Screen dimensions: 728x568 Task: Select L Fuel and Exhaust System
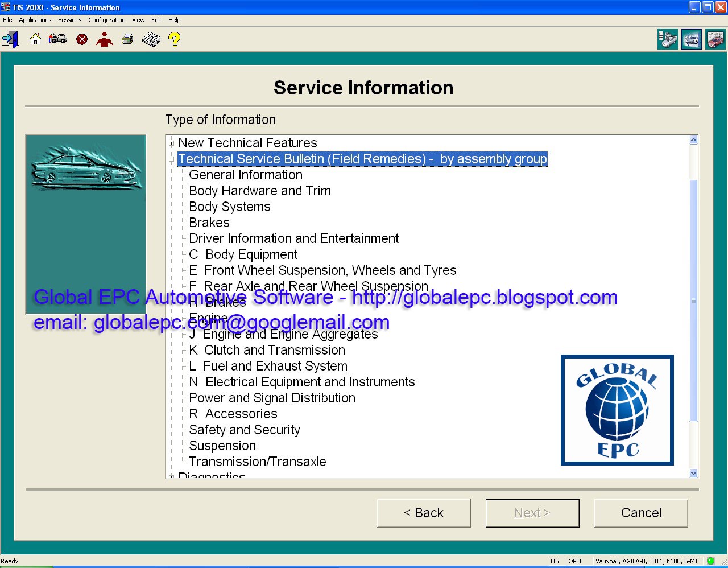(268, 366)
